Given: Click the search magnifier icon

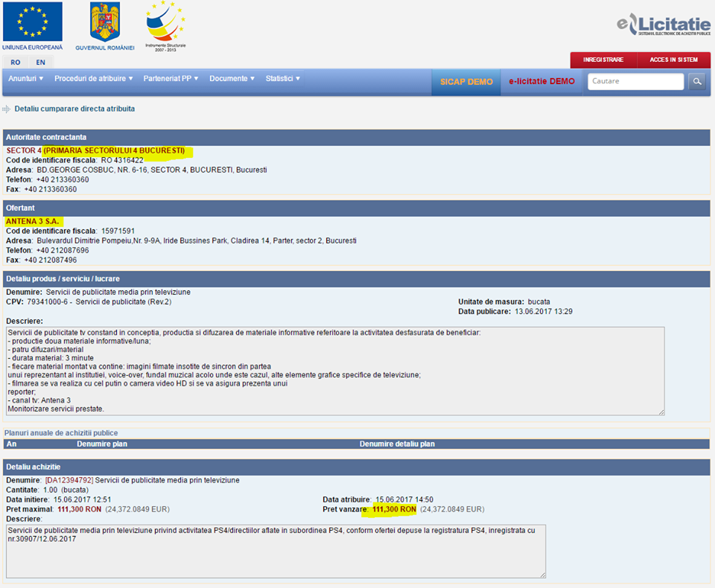Looking at the screenshot, I should [696, 82].
